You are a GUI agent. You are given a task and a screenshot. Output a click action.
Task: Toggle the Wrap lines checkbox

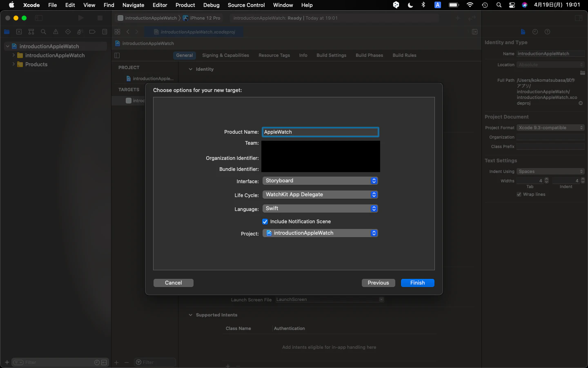tap(519, 195)
